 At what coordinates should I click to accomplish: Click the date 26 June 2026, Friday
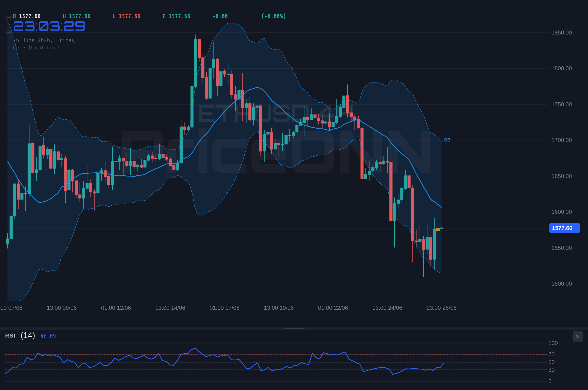44,40
